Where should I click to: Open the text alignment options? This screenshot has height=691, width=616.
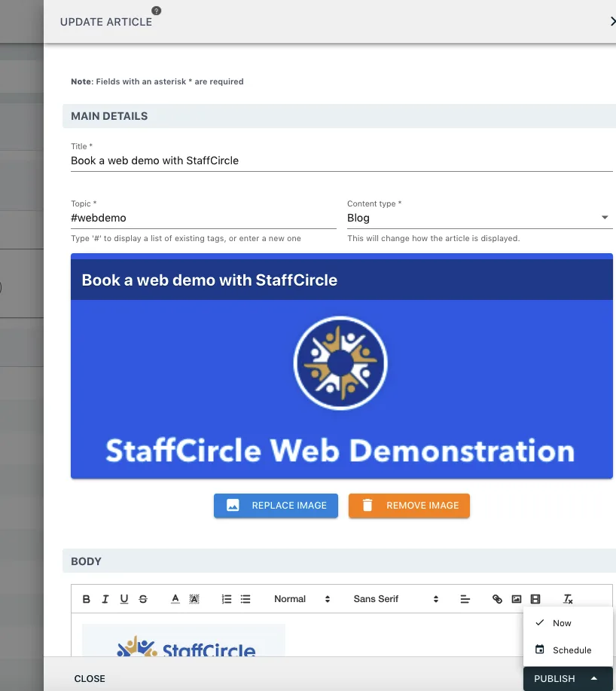[465, 599]
